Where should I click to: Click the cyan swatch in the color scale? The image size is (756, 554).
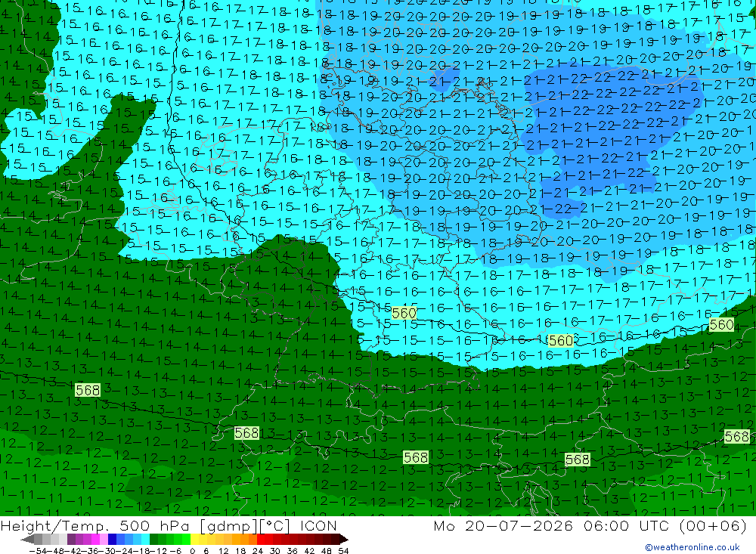[145, 539]
